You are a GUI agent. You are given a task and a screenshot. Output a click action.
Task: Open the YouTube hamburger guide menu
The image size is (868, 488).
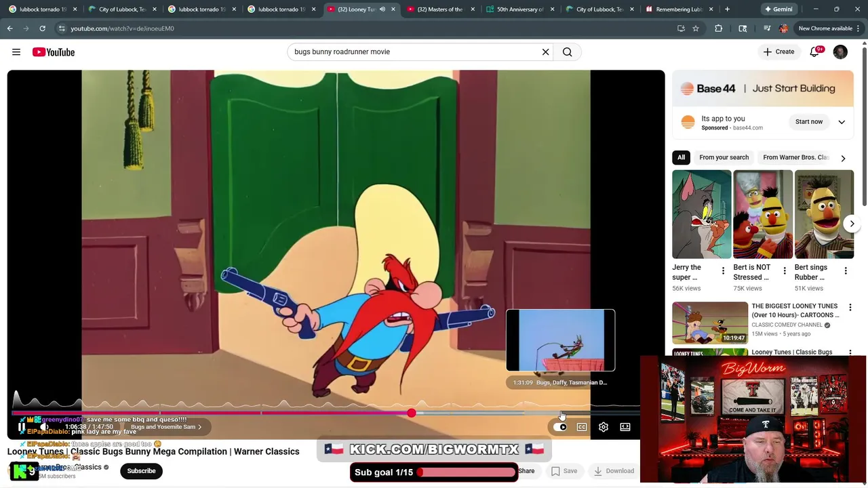[x=16, y=52]
